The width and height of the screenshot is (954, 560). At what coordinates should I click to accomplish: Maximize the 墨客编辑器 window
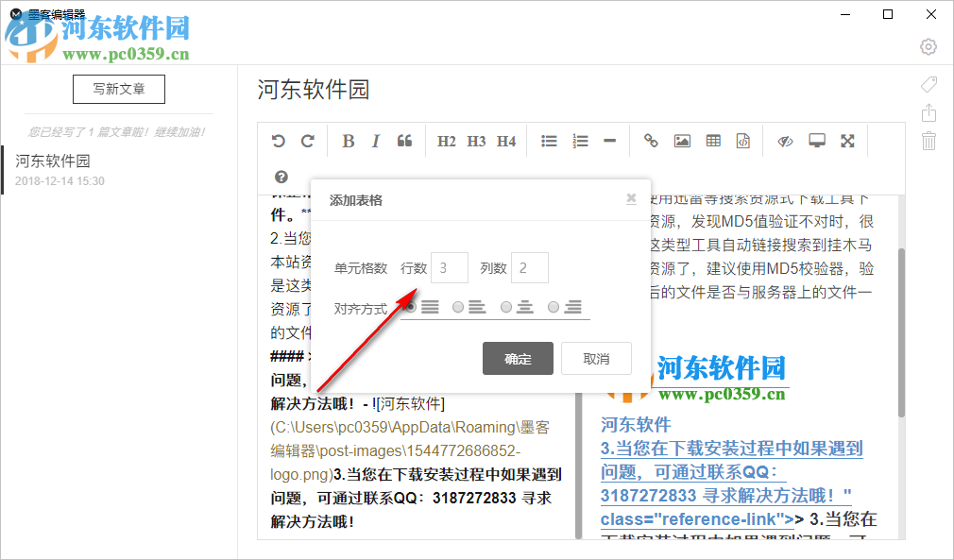(x=888, y=14)
